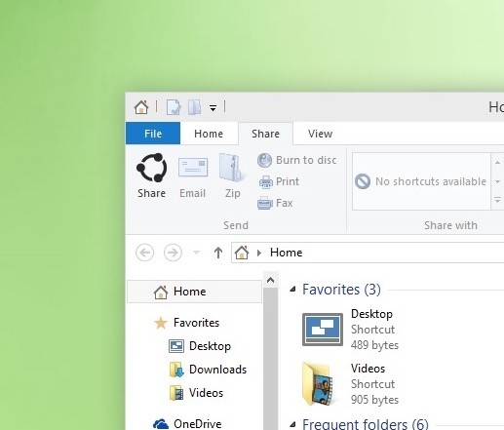Collapse the Frequent folders group

(x=292, y=424)
